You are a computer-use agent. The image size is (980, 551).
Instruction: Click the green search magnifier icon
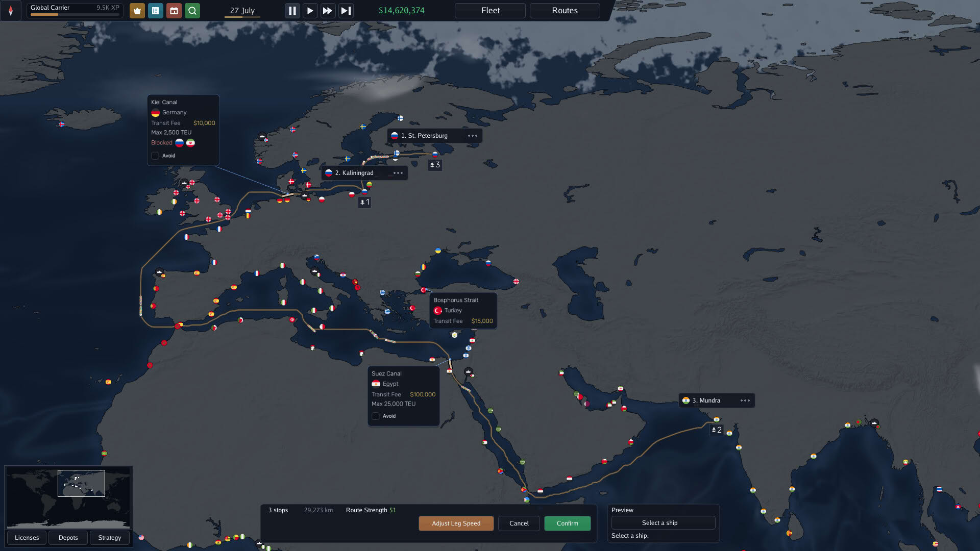(x=192, y=11)
